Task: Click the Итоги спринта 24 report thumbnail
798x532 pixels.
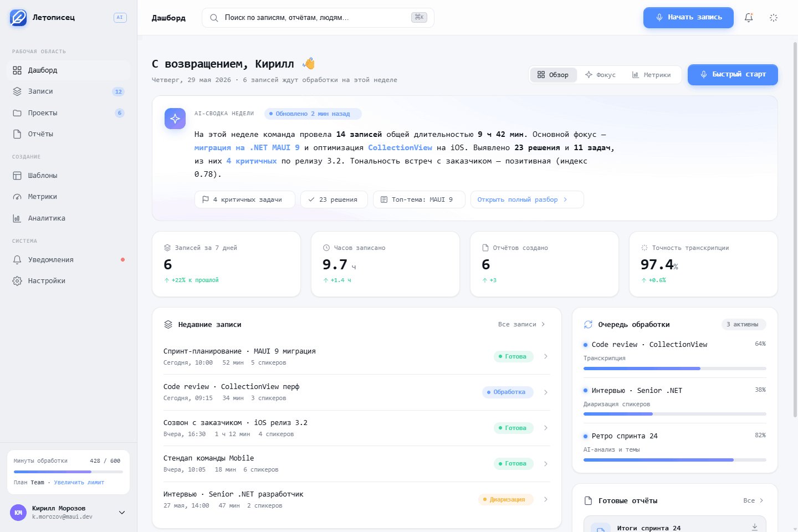Action: tap(600, 528)
